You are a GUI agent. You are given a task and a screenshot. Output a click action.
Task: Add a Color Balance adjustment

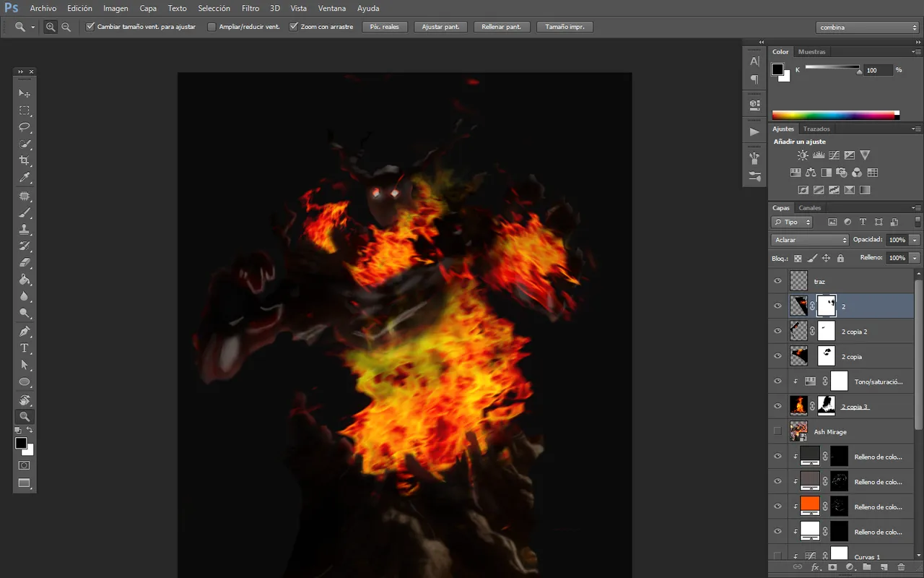coord(811,173)
